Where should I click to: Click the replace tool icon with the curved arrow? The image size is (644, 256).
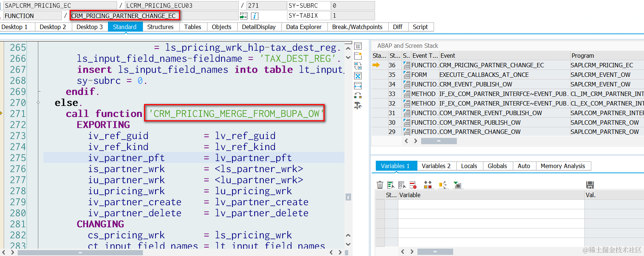click(358, 96)
